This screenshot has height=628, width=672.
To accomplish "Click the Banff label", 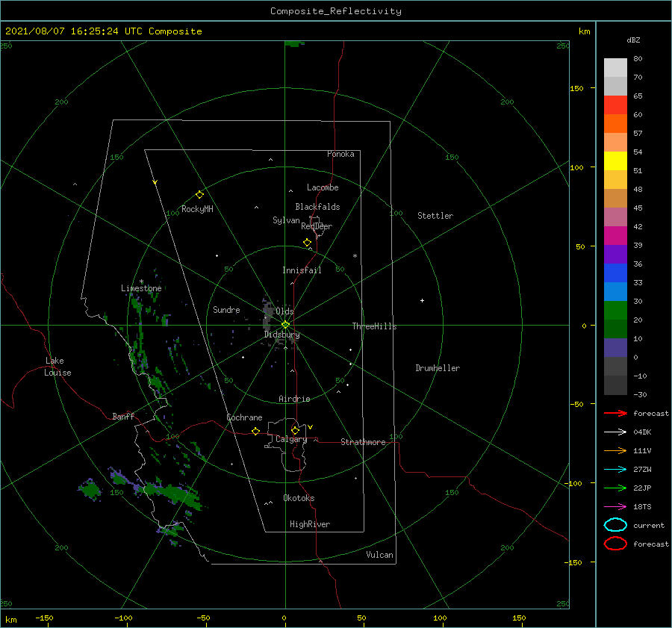I will [x=123, y=416].
